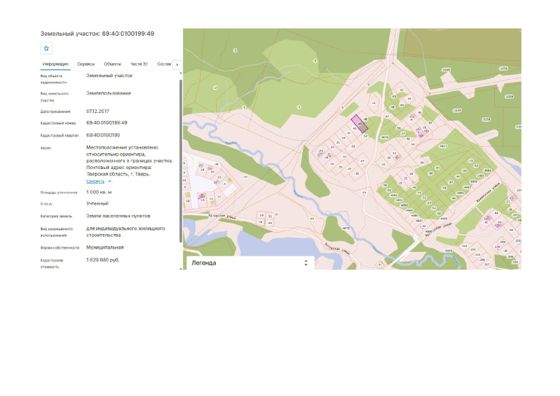The image size is (560, 396).
Task: Expand the Легенда panel using its arrows
Action: pyautogui.click(x=306, y=263)
